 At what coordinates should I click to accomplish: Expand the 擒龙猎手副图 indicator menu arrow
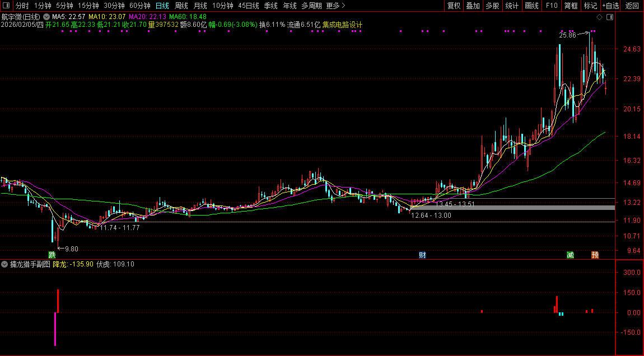tap(5, 264)
